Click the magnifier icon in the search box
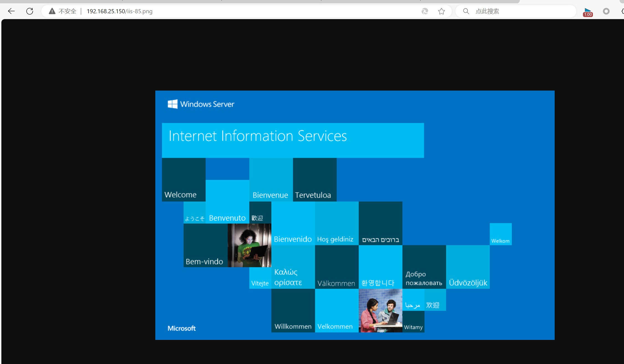The image size is (624, 364). click(x=466, y=11)
